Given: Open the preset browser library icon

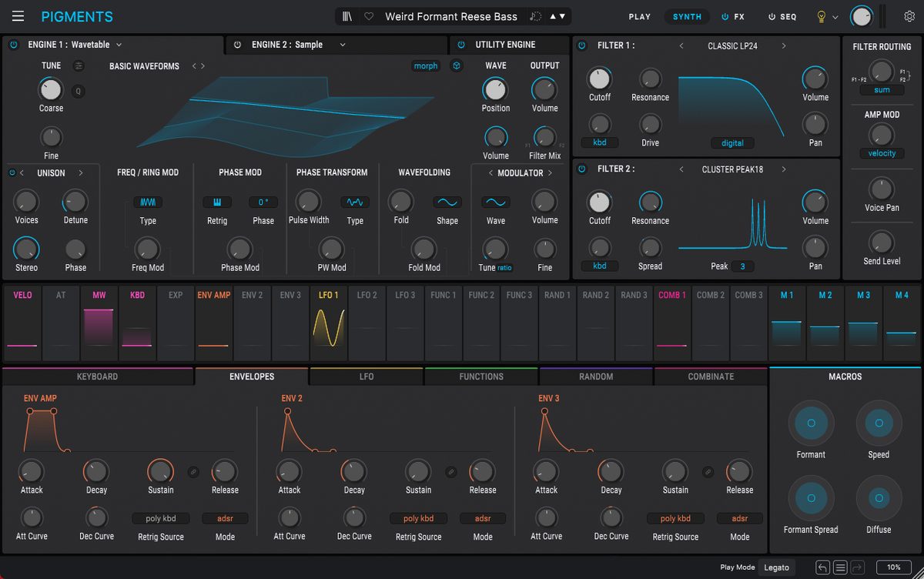Looking at the screenshot, I should [x=348, y=16].
